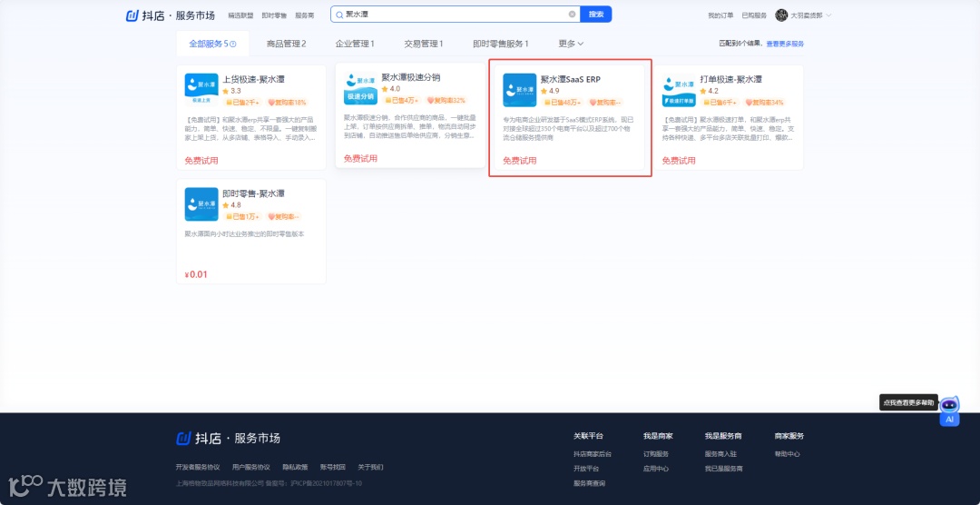Click the magnifier icon in the search box
Image resolution: width=980 pixels, height=505 pixels.
pos(339,15)
